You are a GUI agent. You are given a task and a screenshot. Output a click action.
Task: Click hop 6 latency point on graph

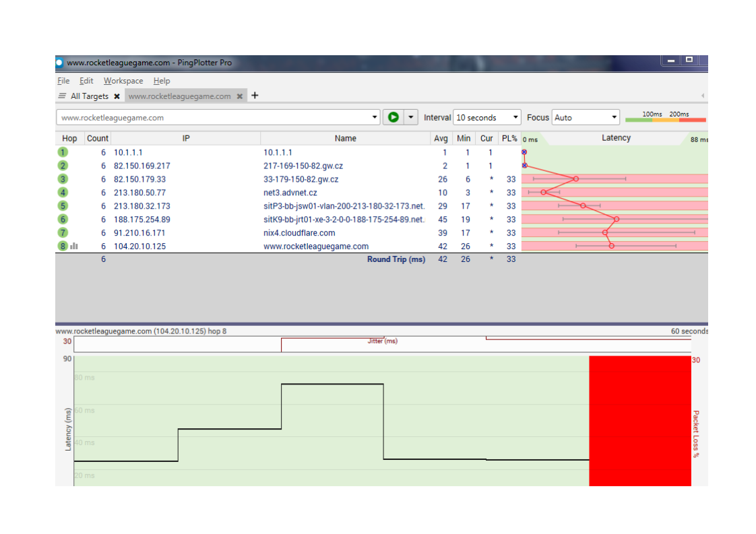[616, 220]
